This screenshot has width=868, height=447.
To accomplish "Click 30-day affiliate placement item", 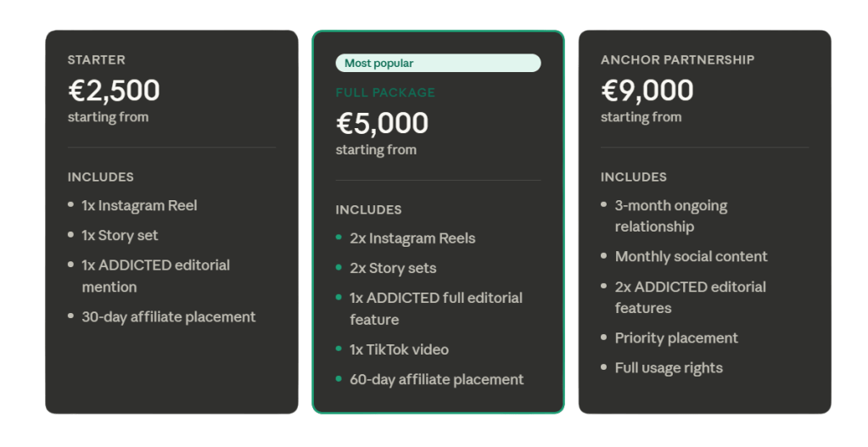I will point(168,316).
